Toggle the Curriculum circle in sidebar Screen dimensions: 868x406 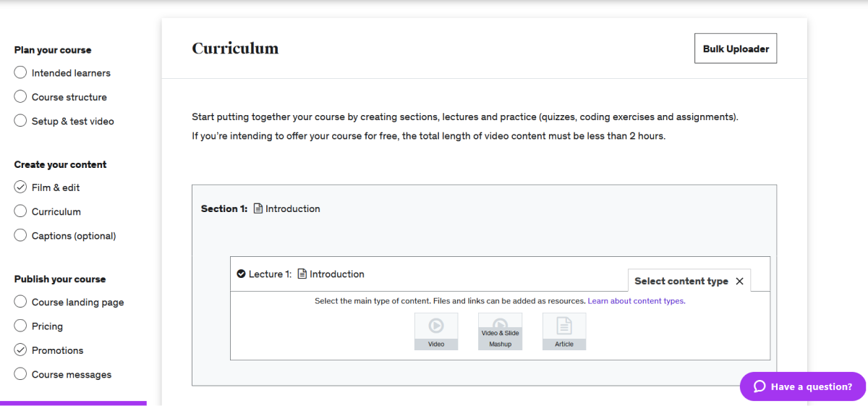pyautogui.click(x=20, y=211)
